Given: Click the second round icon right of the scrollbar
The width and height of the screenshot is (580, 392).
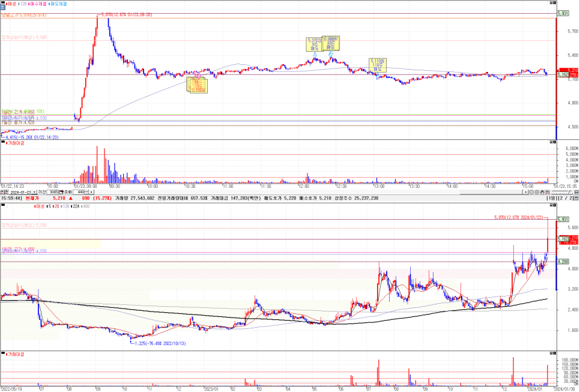Looking at the screenshot, I should point(537,192).
